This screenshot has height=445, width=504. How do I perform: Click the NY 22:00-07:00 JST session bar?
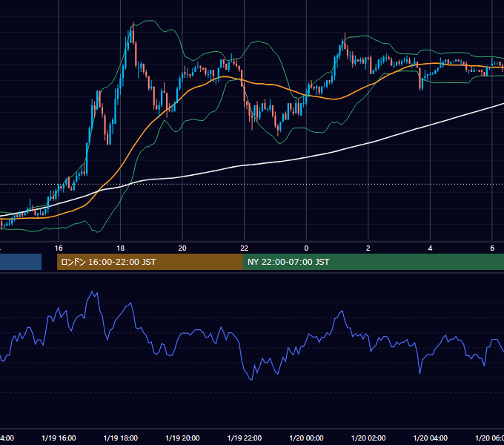pyautogui.click(x=373, y=262)
